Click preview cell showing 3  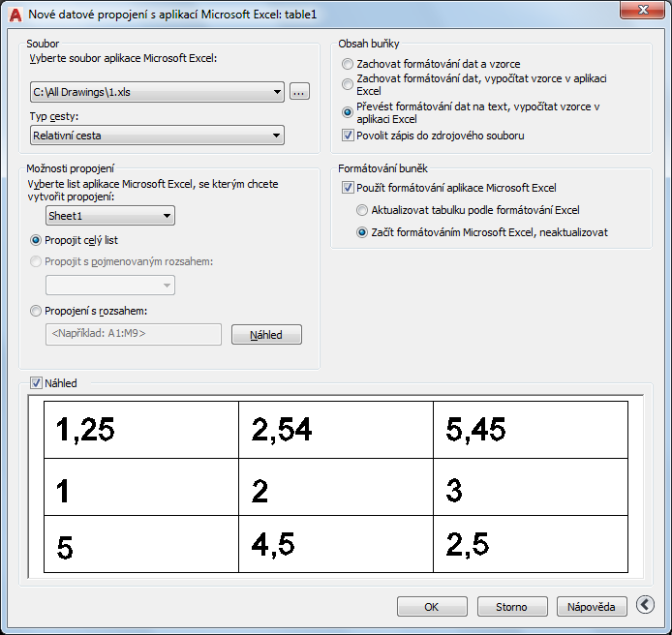point(531,487)
